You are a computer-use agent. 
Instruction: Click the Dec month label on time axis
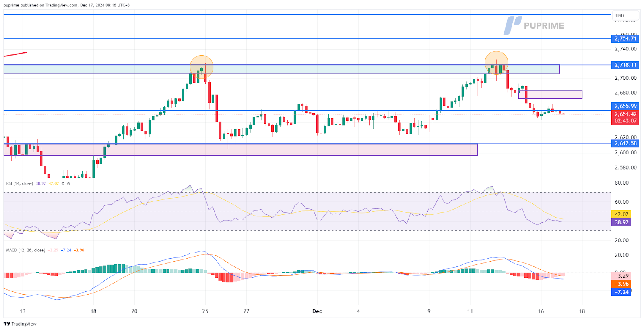point(317,311)
